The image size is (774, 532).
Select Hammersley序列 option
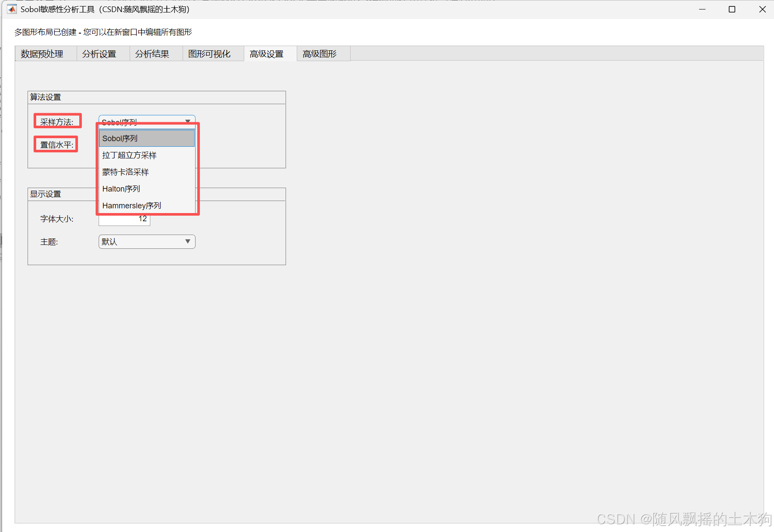coord(147,206)
